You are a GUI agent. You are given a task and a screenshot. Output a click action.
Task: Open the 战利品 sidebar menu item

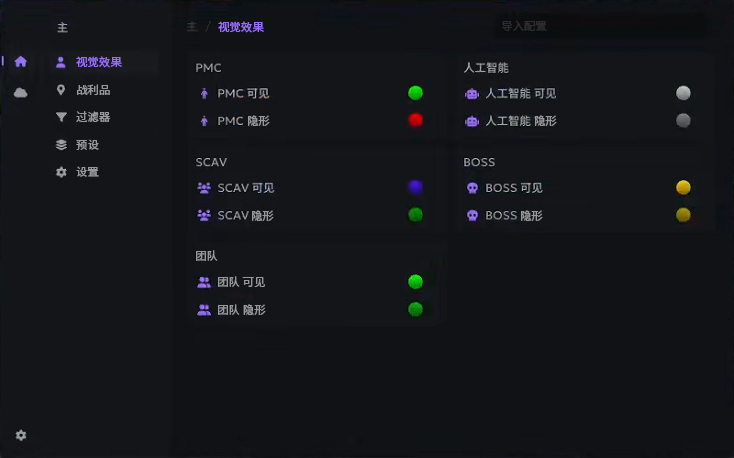point(92,90)
